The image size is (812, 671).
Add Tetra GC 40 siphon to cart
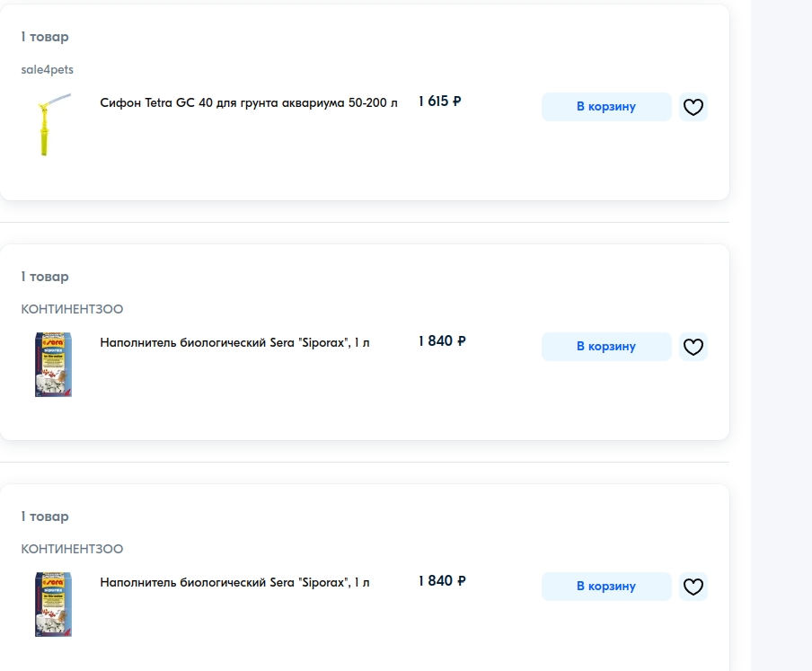click(606, 107)
